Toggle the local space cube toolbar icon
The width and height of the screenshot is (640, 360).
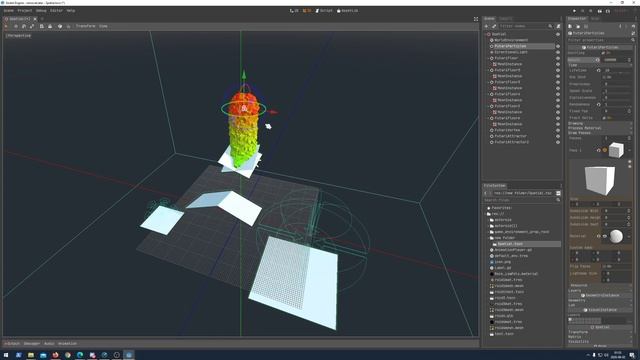tap(60, 26)
